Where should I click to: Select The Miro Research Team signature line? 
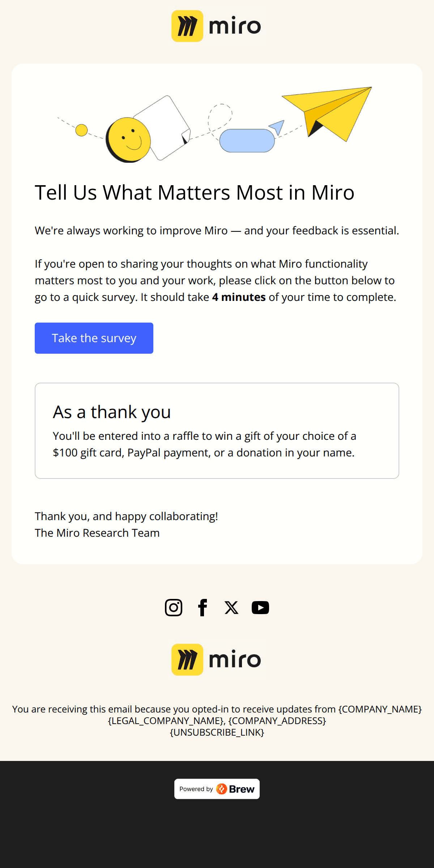pyautogui.click(x=97, y=532)
